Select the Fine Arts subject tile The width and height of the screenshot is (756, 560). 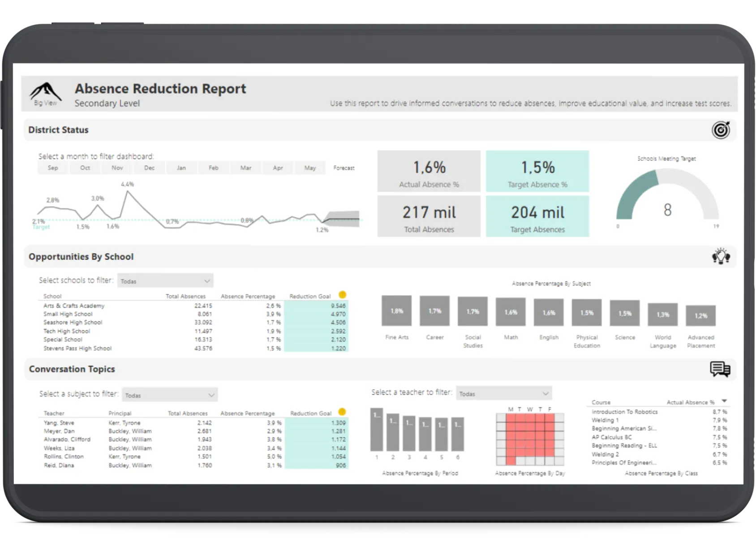[x=397, y=311]
